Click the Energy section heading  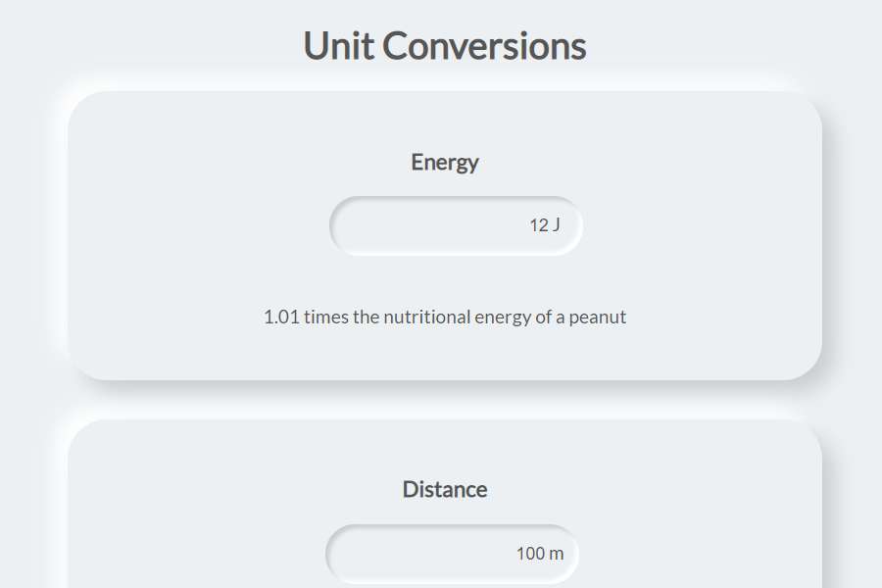pyautogui.click(x=444, y=162)
